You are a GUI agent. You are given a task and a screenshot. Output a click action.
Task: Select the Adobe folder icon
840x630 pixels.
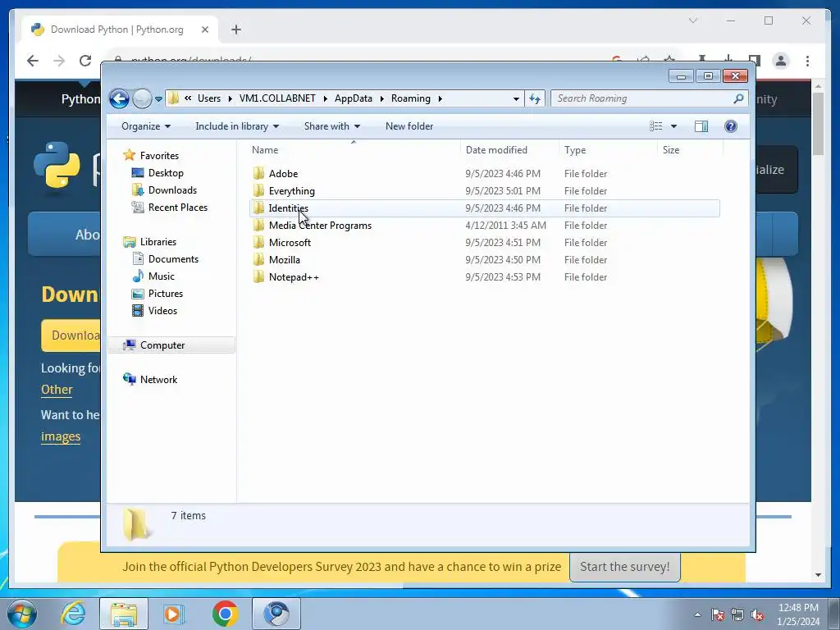coord(258,173)
